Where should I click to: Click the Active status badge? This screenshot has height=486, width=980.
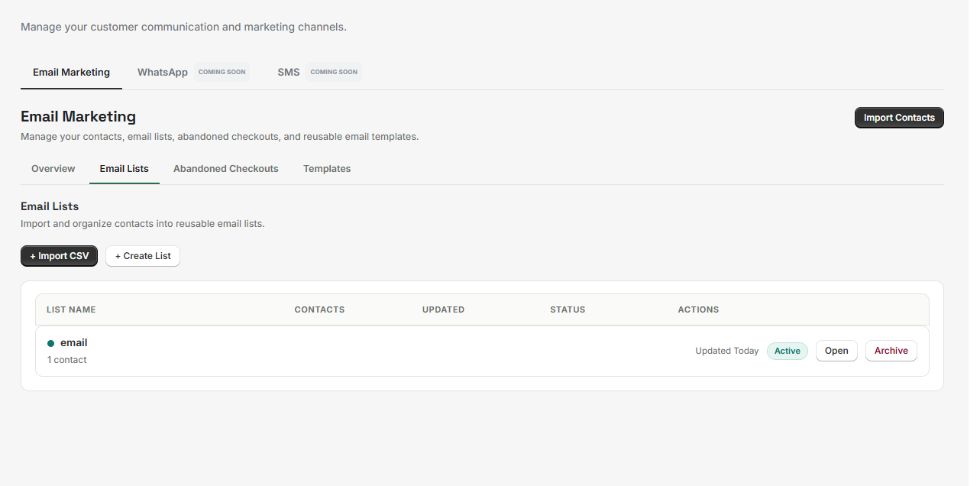pyautogui.click(x=788, y=351)
